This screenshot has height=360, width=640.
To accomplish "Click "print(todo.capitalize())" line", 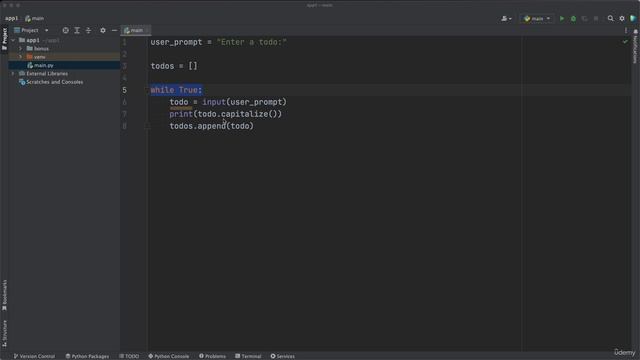I will coord(226,114).
